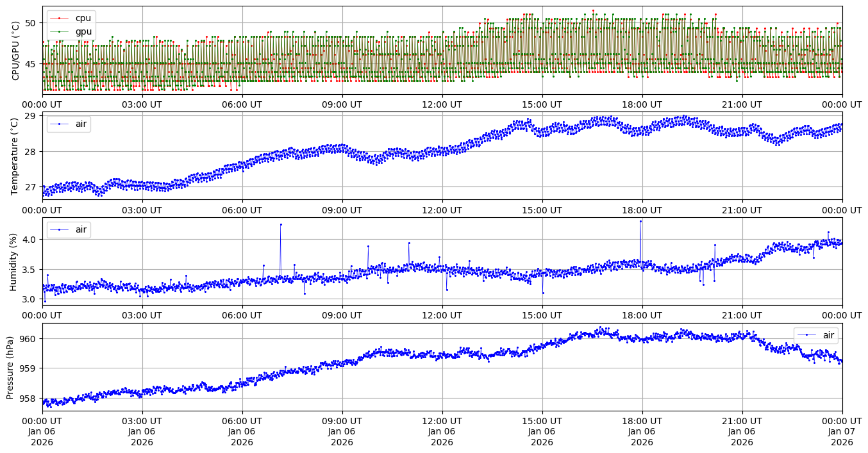This screenshot has width=868, height=453.
Task: Click the Humidity (%) y-axis label
Action: (13, 261)
